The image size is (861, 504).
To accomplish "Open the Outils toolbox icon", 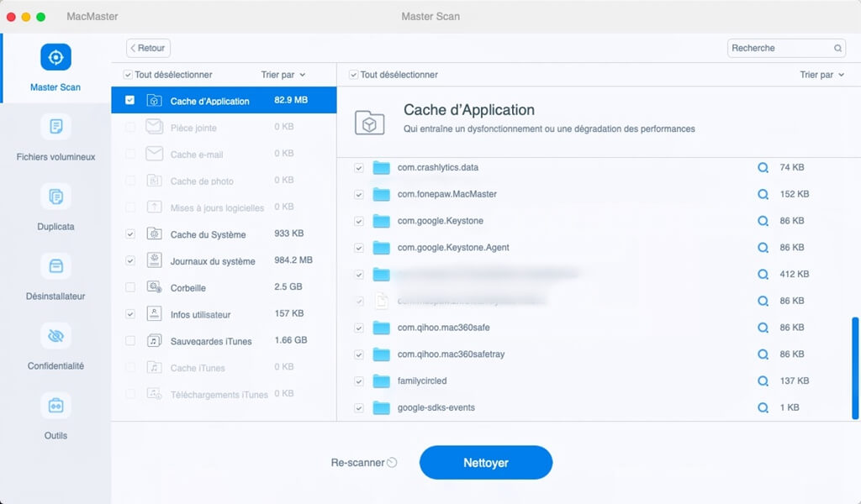I will (55, 406).
